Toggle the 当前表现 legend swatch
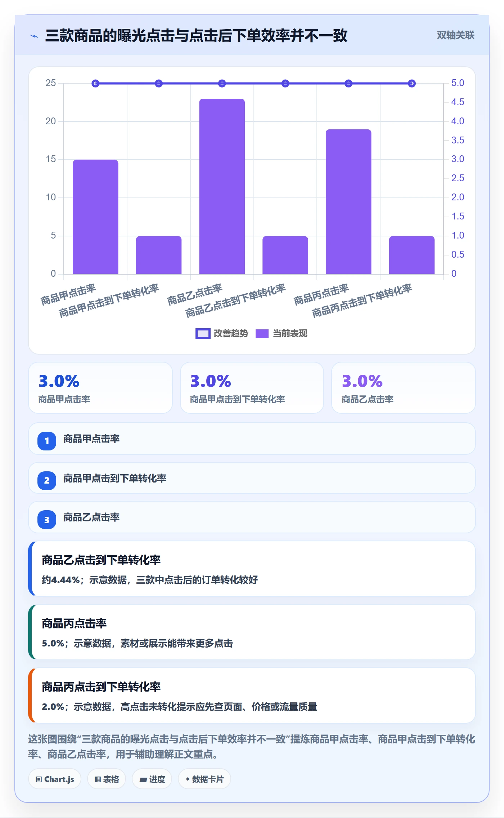This screenshot has height=818, width=504. (x=262, y=334)
